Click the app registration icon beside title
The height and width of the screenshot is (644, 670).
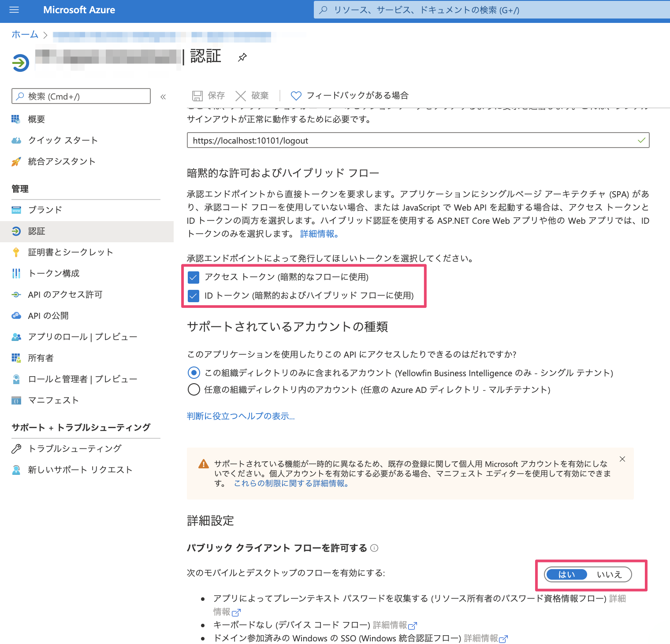[x=20, y=63]
